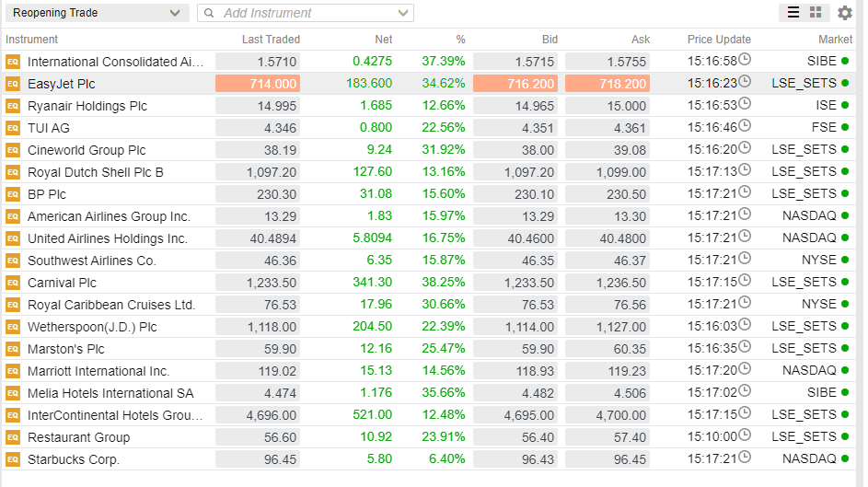Click the EQ icon beside EasyJet Plc
The width and height of the screenshot is (868, 487).
point(13,84)
